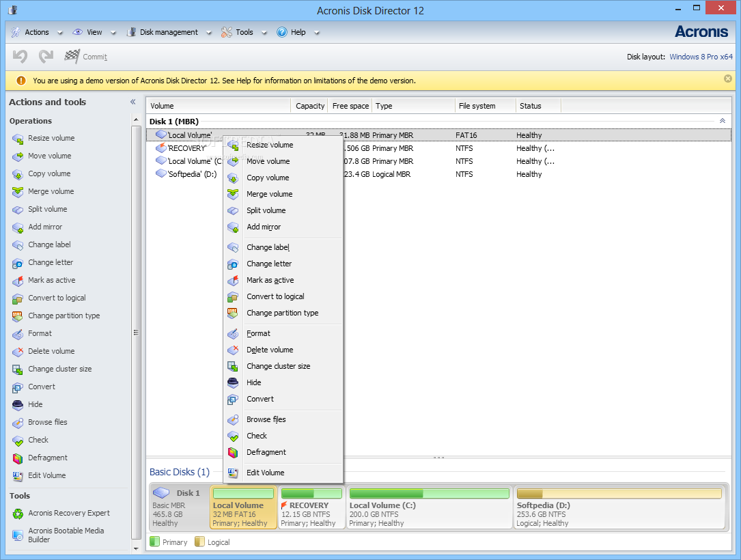
Task: Click Convert in Operations sidebar
Action: 42,387
